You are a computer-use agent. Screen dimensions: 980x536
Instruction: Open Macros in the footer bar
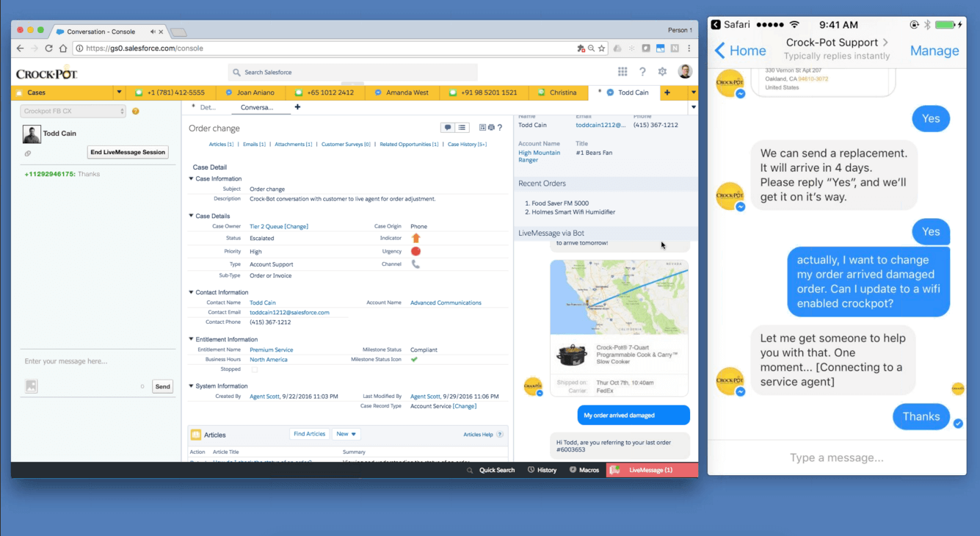point(584,470)
